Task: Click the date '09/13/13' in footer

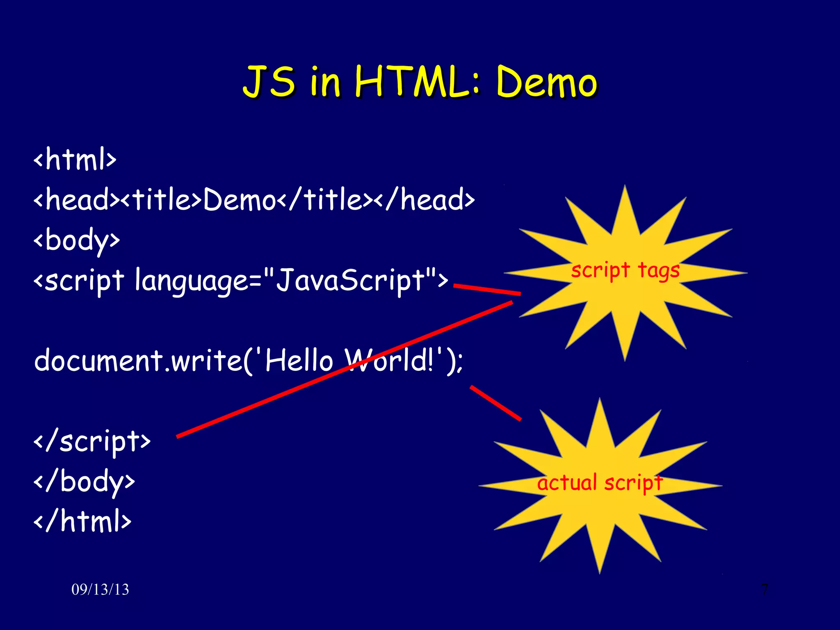Action: point(100,589)
